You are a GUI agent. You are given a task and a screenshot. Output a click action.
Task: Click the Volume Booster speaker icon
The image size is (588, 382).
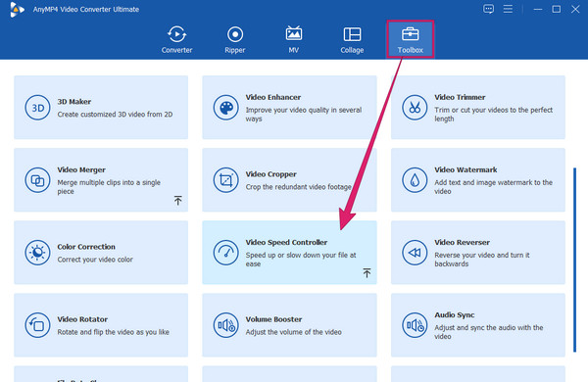pos(225,325)
